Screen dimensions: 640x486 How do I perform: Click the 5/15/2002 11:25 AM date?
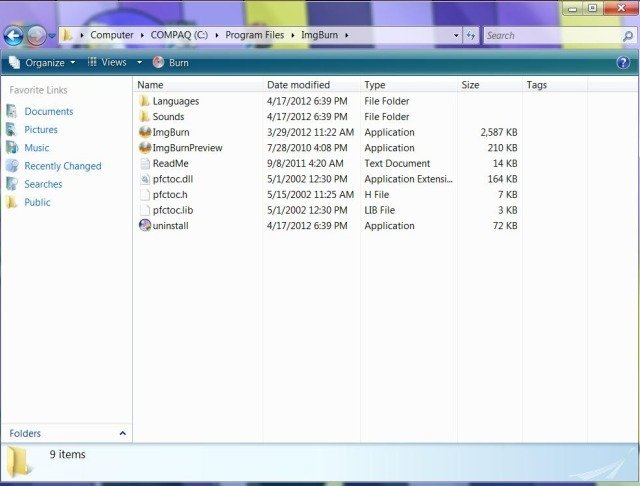(310, 195)
